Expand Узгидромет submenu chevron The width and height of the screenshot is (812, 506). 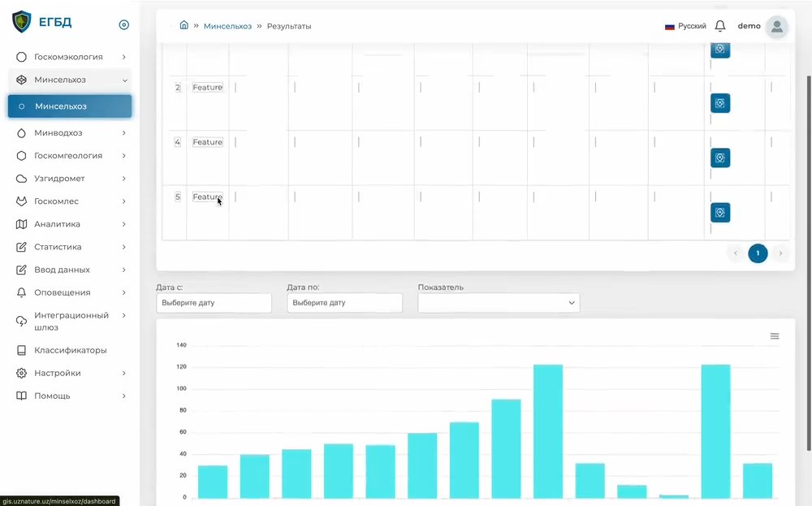123,179
